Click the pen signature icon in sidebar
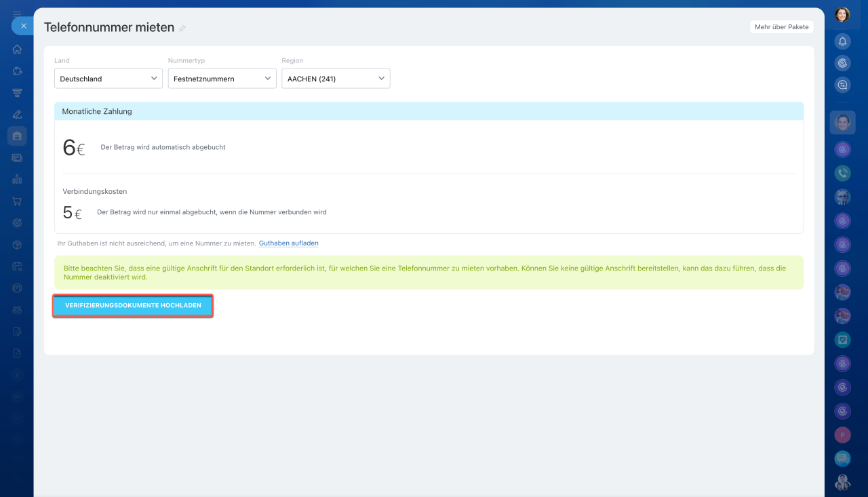868x497 pixels. tap(17, 114)
